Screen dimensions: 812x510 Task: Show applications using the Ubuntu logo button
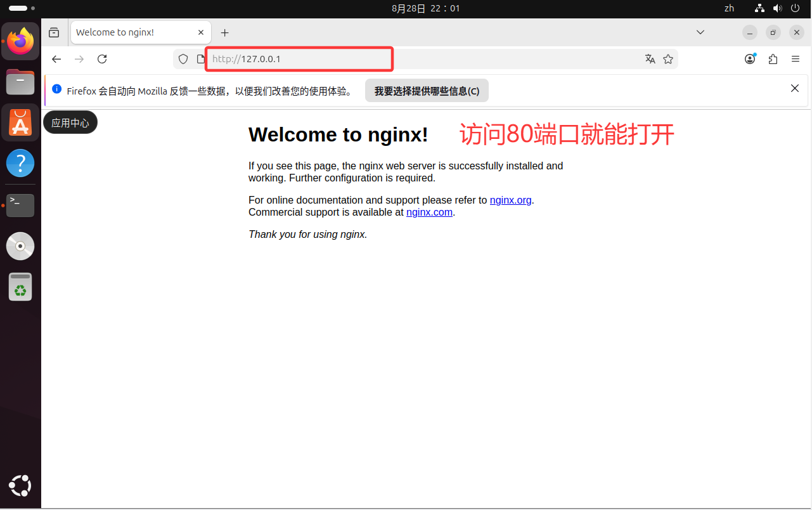click(20, 486)
